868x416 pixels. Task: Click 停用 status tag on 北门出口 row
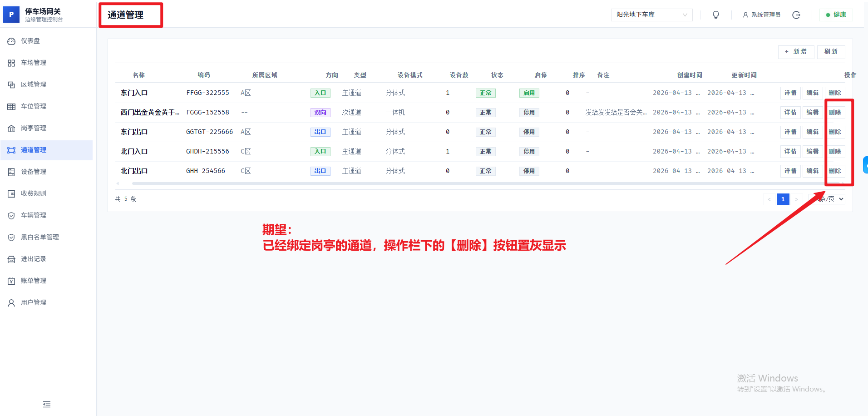click(529, 171)
